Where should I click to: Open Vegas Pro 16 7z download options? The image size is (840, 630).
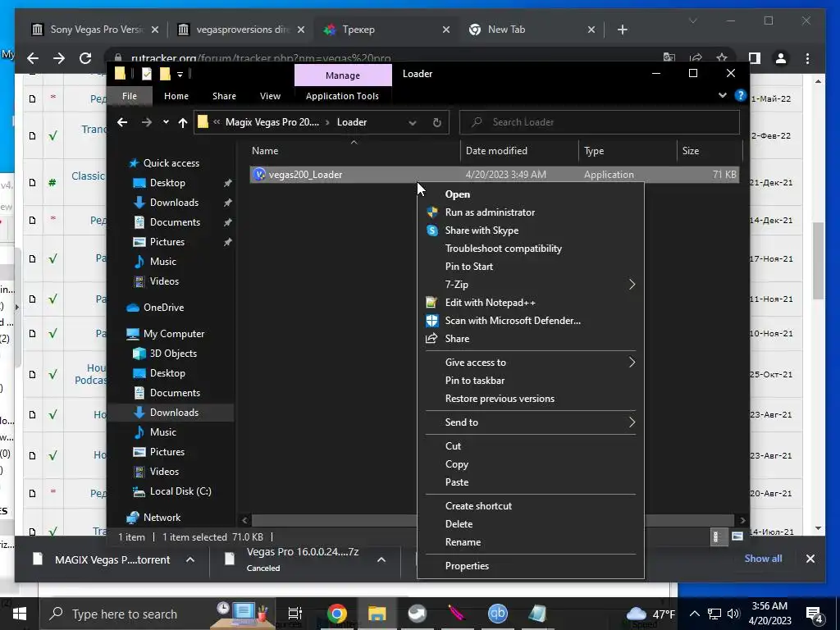tap(381, 559)
